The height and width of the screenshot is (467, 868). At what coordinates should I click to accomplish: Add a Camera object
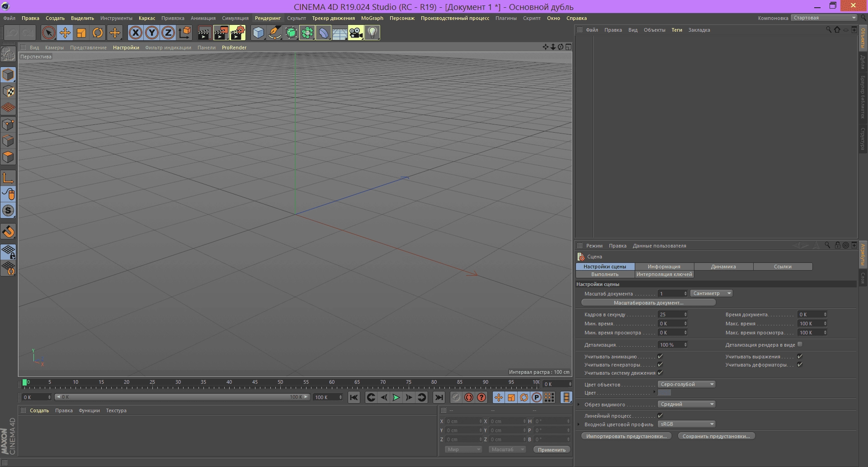click(356, 33)
